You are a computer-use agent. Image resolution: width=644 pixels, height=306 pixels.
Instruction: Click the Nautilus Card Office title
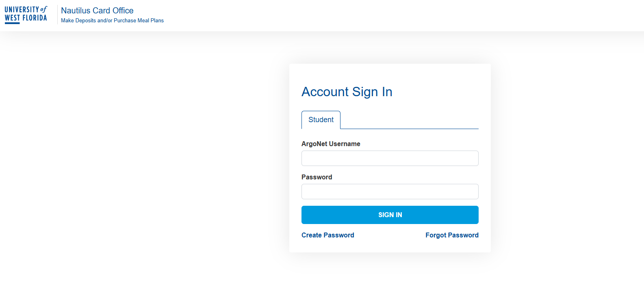coord(97,11)
